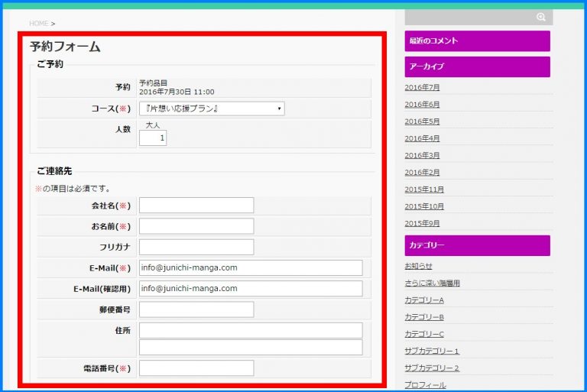This screenshot has height=392, width=587.
Task: Open the コース course dropdown
Action: 212,109
